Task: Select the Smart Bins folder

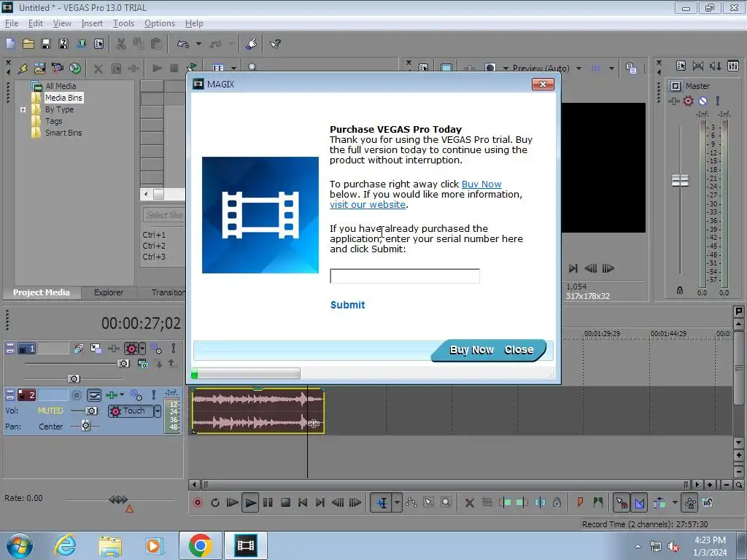Action: tap(63, 133)
